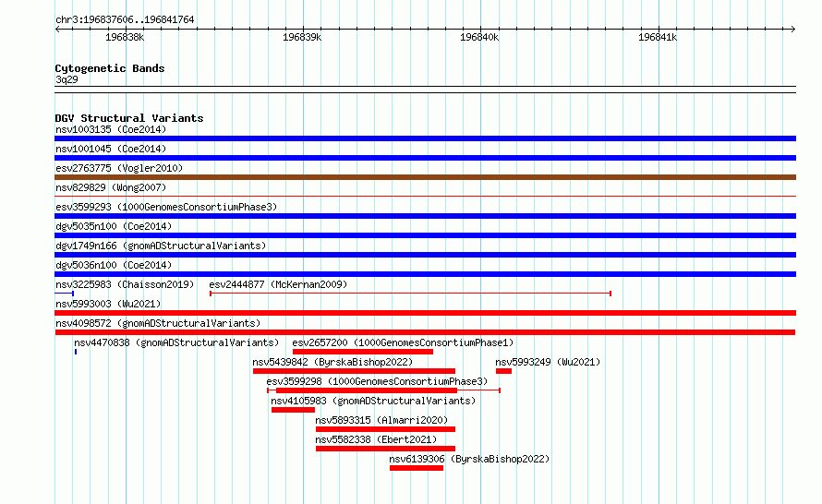Open nsv5893315 (Almarri2020) label
This screenshot has height=504, width=822.
tap(381, 420)
